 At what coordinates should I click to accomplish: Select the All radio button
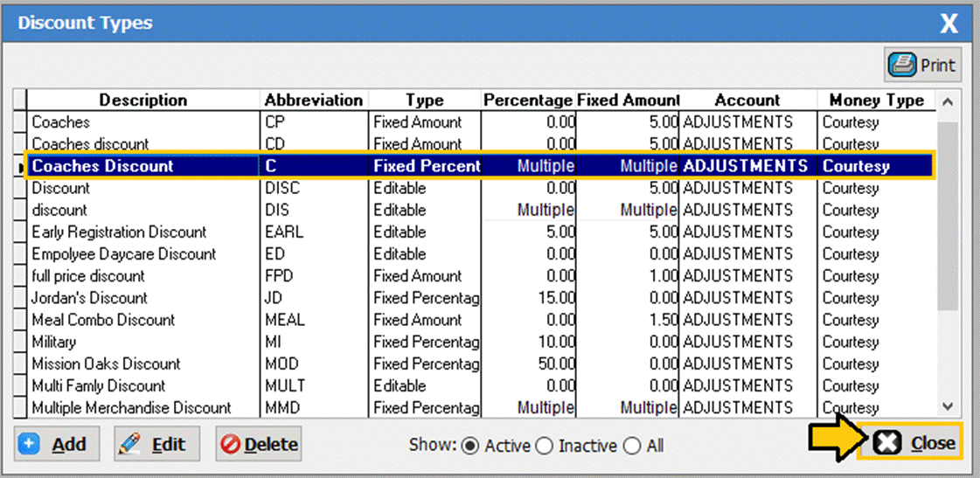[x=632, y=446]
